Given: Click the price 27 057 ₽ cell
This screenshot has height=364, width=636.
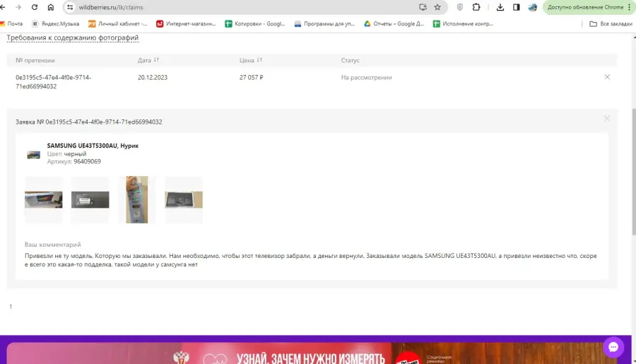Looking at the screenshot, I should point(251,77).
